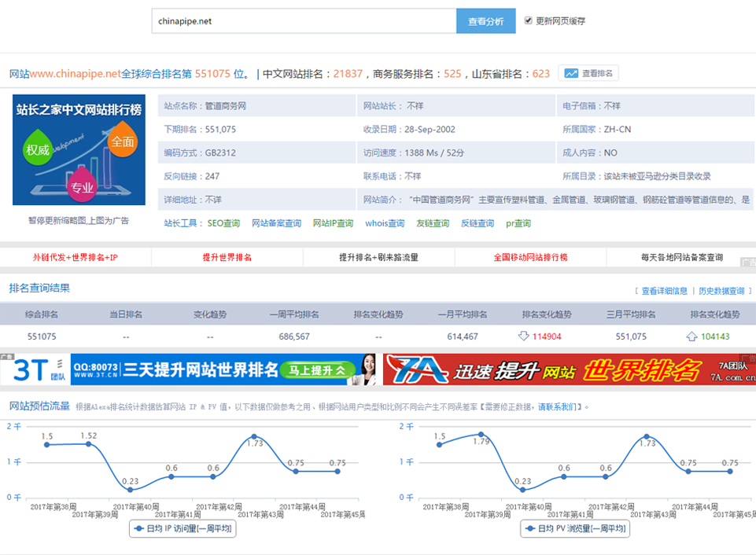The image size is (756, 555).
Task: Click the 查看分析 button
Action: tap(485, 21)
